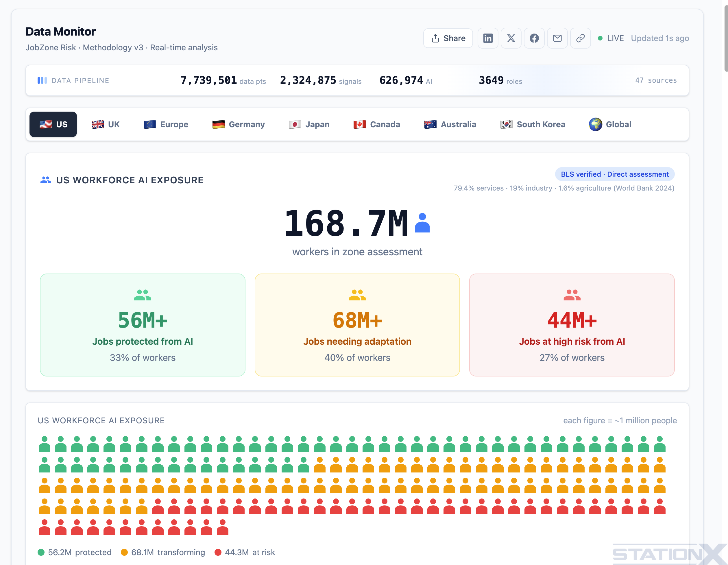Screen dimensions: 728x565
Task: Click the Data Pipeline bars icon
Action: point(42,80)
